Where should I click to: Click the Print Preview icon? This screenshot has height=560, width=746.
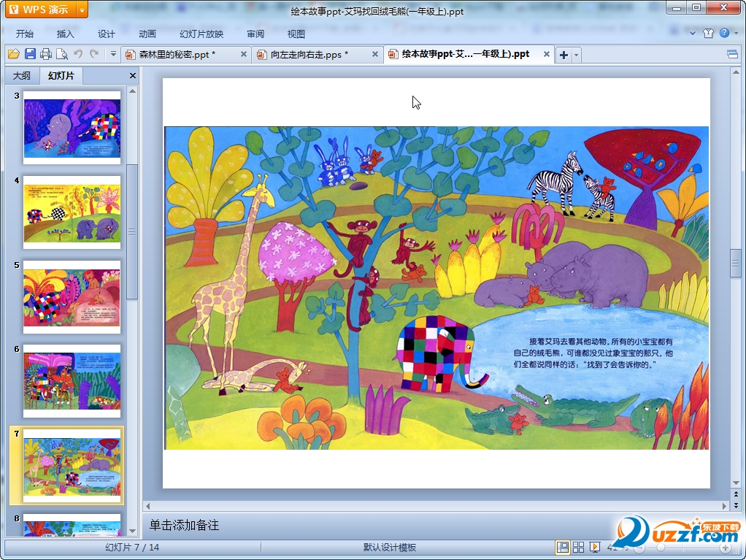point(62,54)
